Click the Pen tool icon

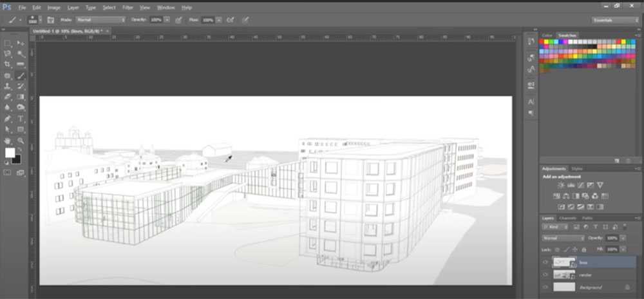click(8, 119)
